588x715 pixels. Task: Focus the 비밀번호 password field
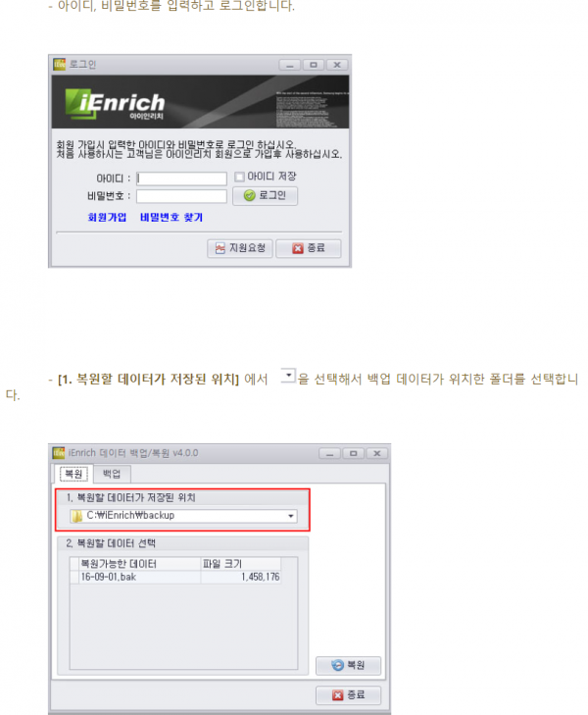181,196
